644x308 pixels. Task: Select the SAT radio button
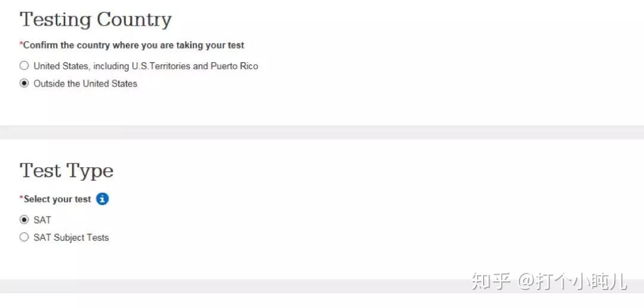coord(24,220)
